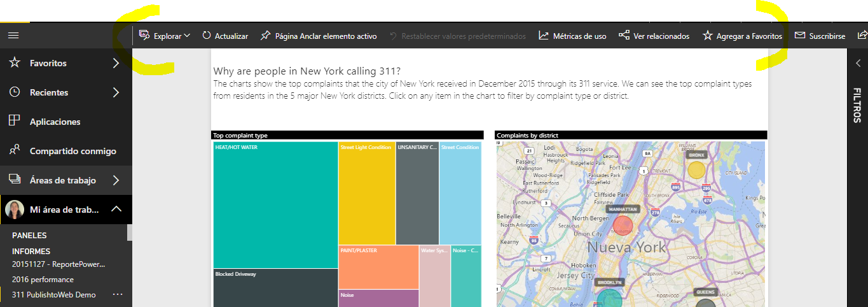Select the Street Light Condition yellow tile
This screenshot has height=307, width=868.
[367, 193]
